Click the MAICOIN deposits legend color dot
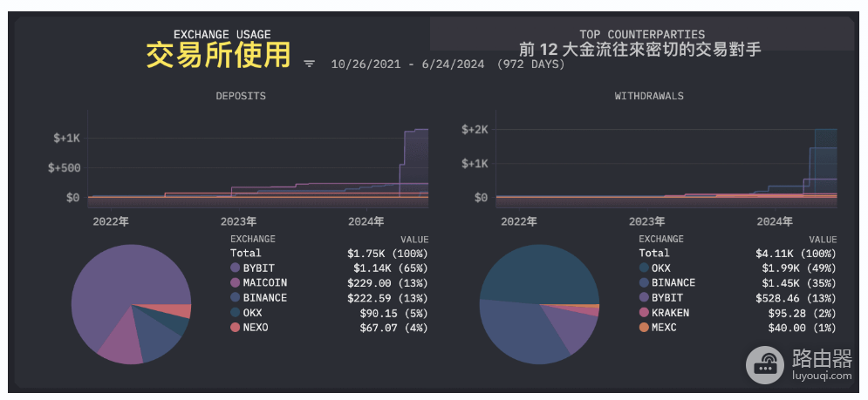868x400 pixels. pos(236,282)
